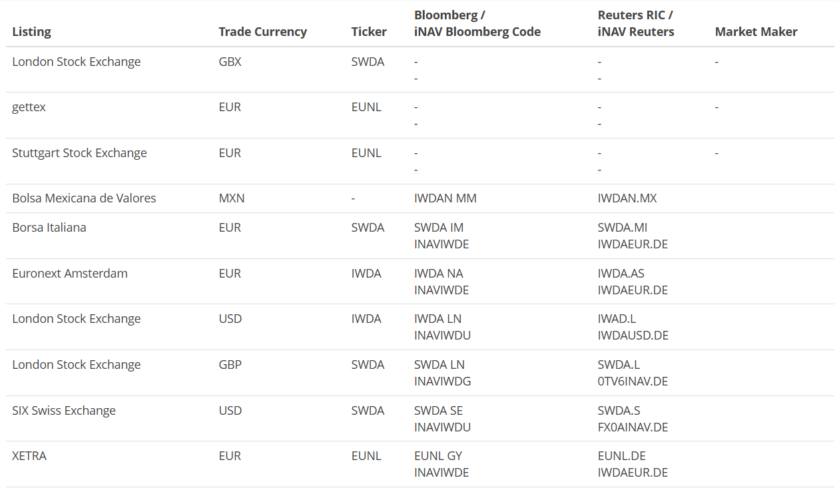Select the Borsa Italiana listing name

click(x=49, y=228)
